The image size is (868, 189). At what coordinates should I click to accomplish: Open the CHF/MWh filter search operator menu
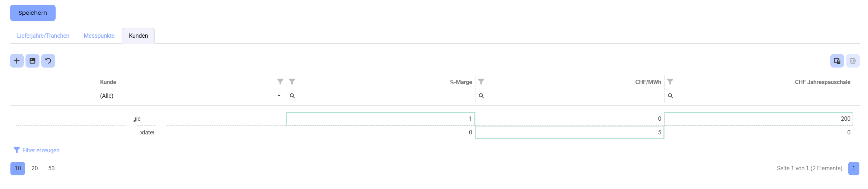click(x=482, y=96)
